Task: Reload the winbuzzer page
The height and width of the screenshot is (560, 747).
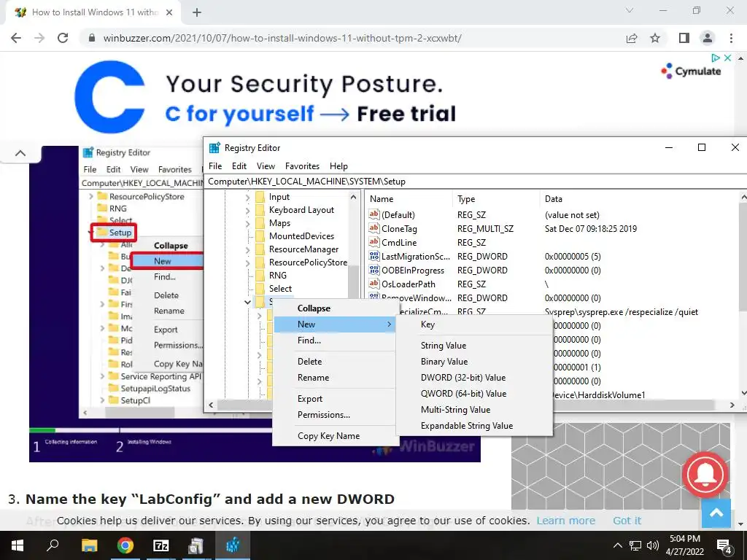Action: (63, 38)
